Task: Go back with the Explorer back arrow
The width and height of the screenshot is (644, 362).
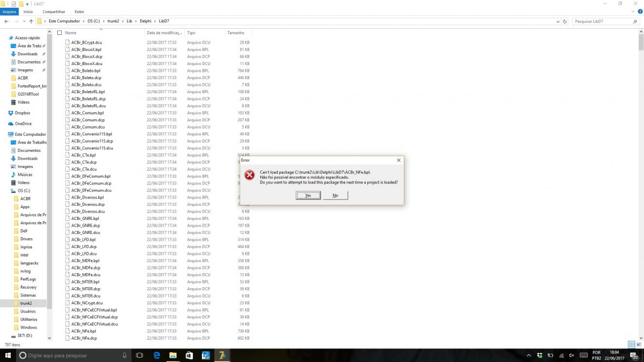Action: [x=6, y=21]
